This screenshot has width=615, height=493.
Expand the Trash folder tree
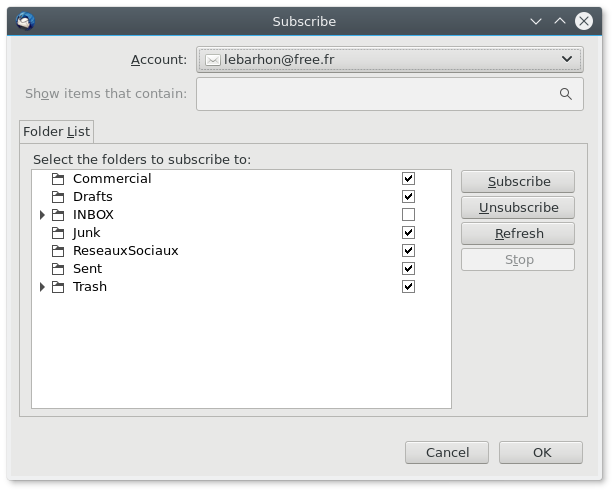click(42, 287)
